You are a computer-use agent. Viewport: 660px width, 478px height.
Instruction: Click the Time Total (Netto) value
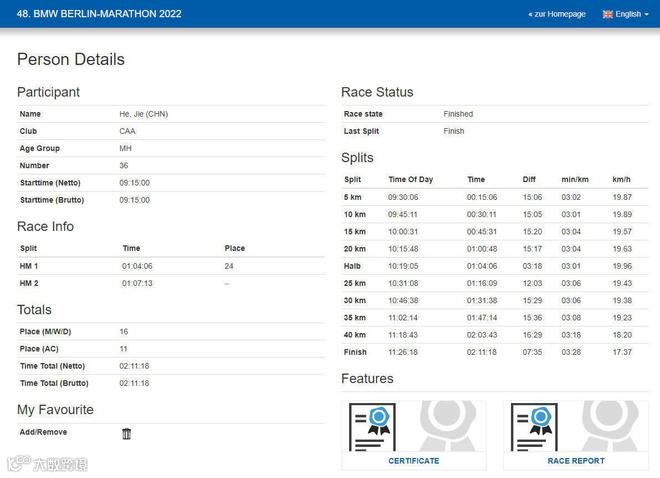(x=134, y=366)
